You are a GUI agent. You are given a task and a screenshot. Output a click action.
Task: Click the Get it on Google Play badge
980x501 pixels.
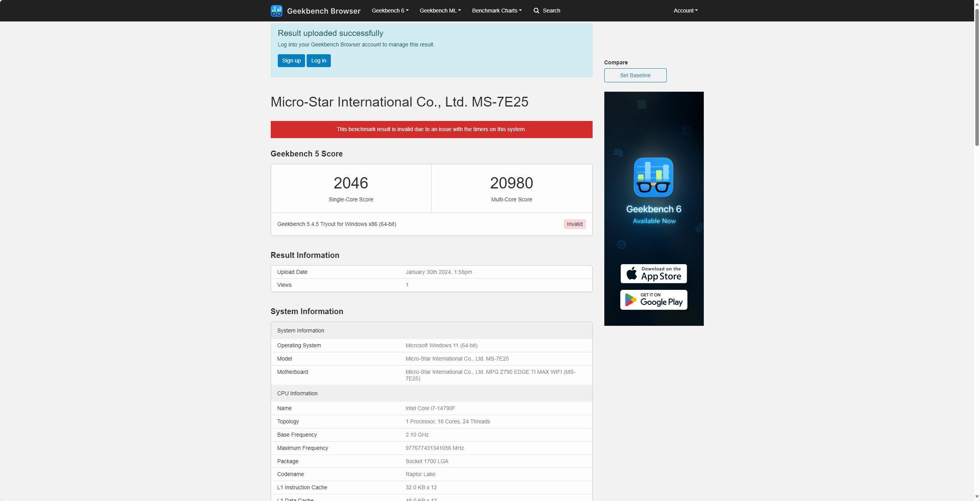pyautogui.click(x=653, y=300)
